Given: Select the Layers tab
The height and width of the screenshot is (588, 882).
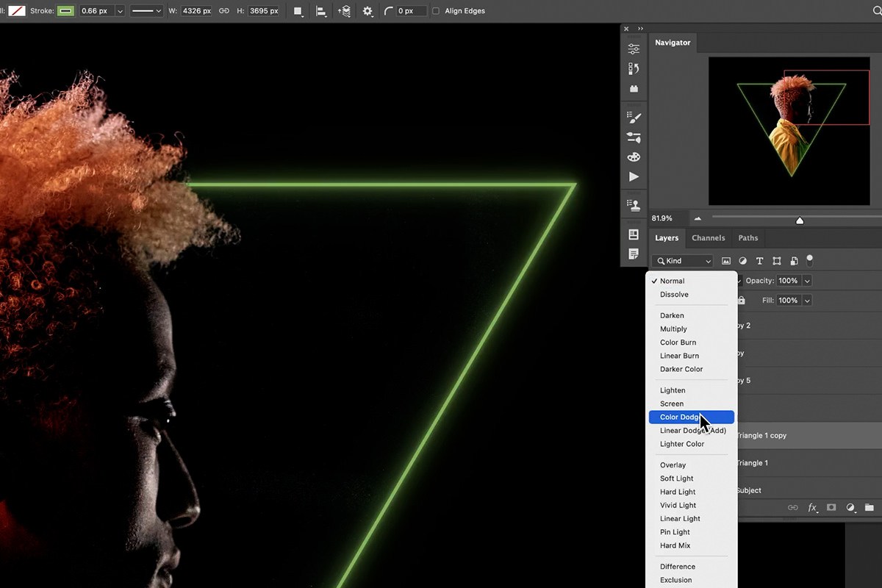Looking at the screenshot, I should pyautogui.click(x=667, y=238).
